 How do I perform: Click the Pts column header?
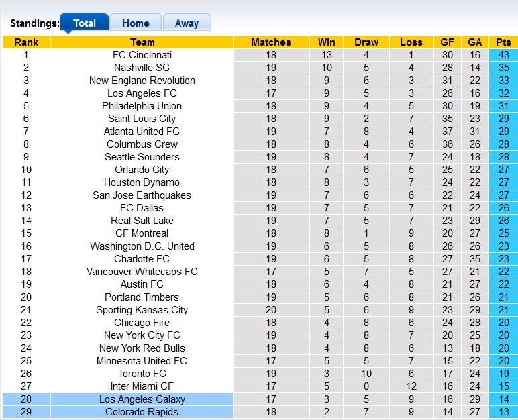tap(503, 42)
